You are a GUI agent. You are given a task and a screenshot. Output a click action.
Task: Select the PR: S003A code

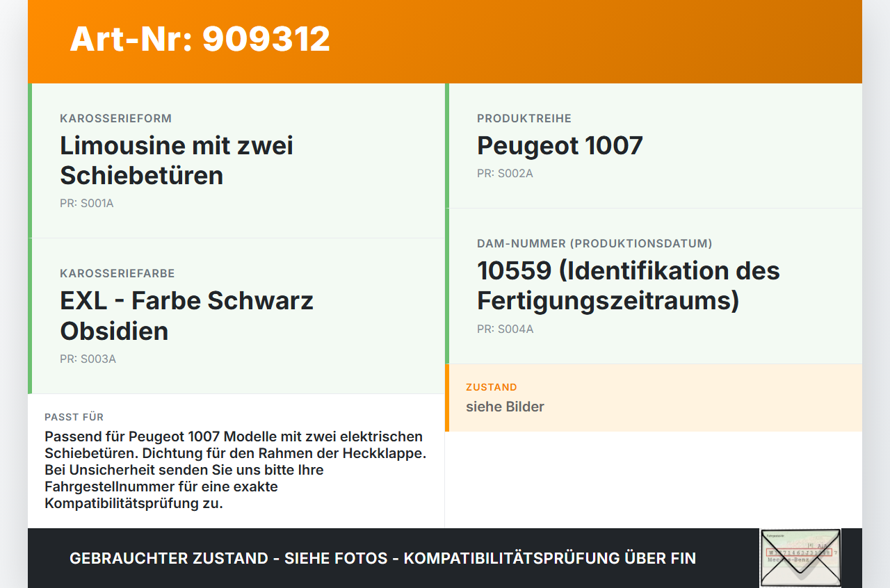[88, 359]
